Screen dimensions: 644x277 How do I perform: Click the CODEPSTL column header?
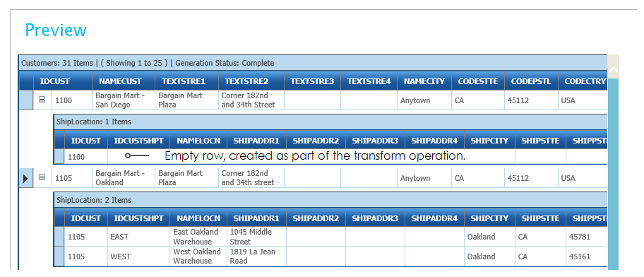pyautogui.click(x=532, y=81)
